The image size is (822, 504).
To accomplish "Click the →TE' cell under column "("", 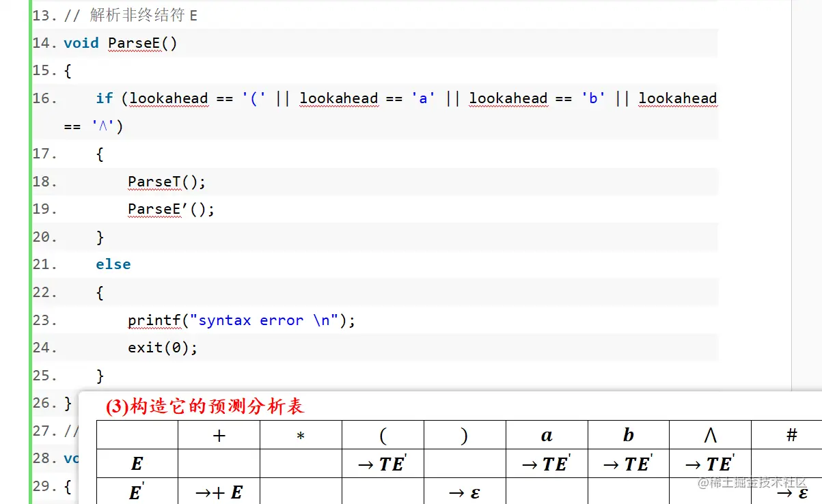I will click(x=383, y=464).
